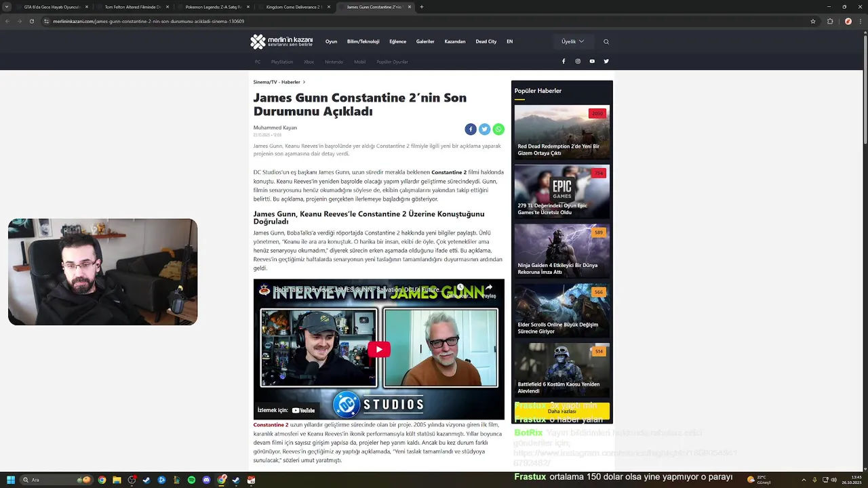Open the site search magnifier icon
The height and width of the screenshot is (488, 868).
tap(606, 41)
